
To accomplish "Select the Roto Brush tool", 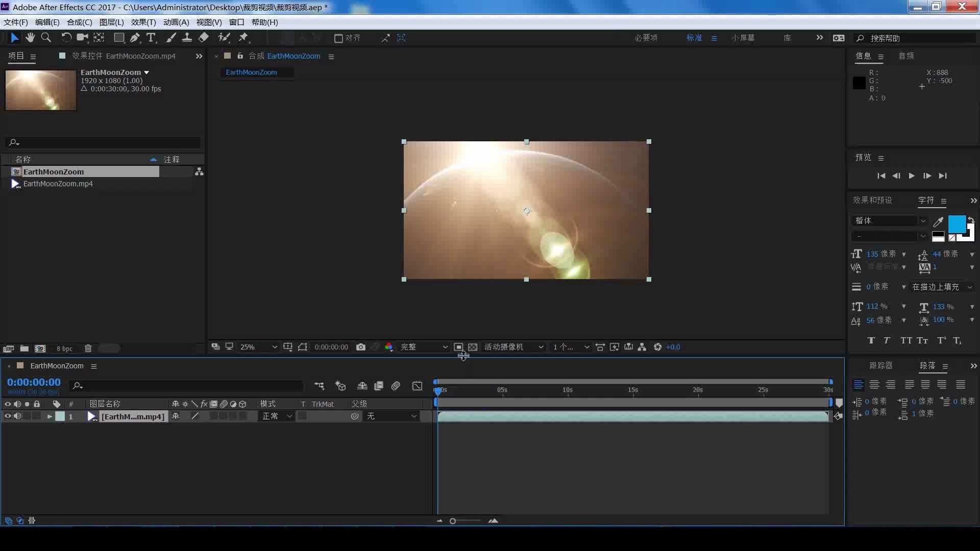I will [224, 38].
